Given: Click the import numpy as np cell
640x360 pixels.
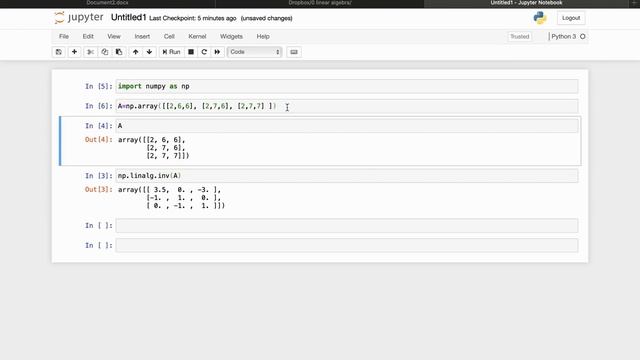Looking at the screenshot, I should pos(347,86).
